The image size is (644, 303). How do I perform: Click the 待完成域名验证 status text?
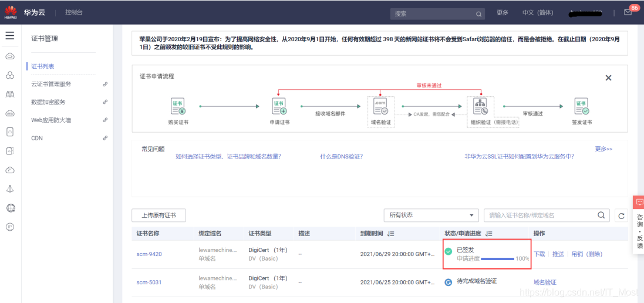point(477,282)
